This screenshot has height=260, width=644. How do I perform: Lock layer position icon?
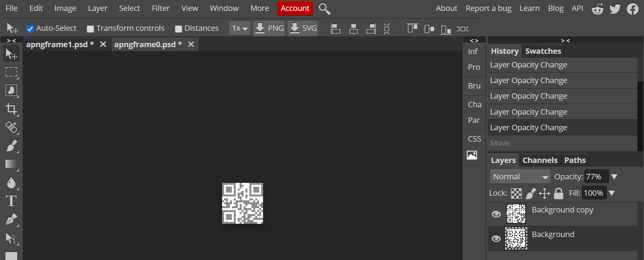tap(544, 193)
